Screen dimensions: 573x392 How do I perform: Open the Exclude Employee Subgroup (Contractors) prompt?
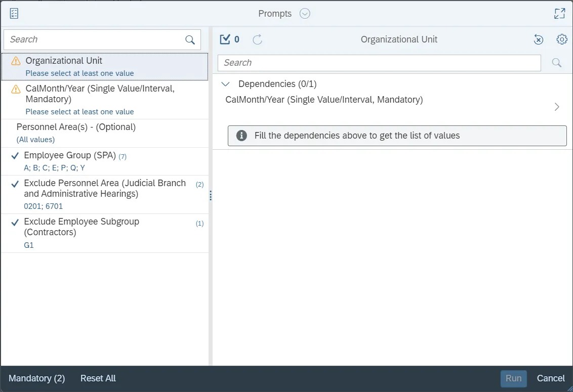(x=104, y=233)
